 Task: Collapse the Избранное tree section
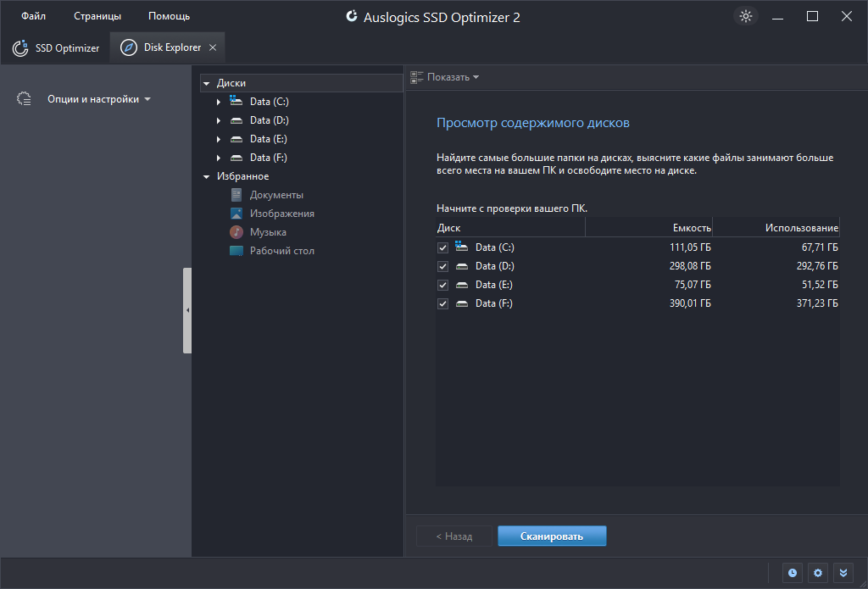click(x=207, y=176)
